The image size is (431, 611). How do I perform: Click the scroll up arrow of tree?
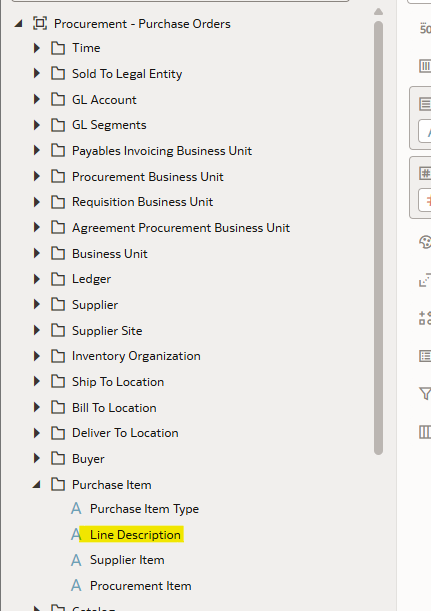pyautogui.click(x=378, y=12)
